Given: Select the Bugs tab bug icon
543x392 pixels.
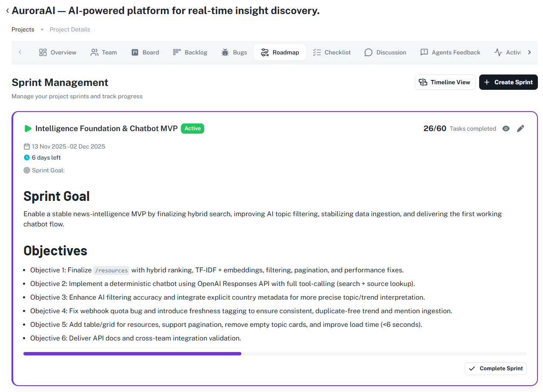Looking at the screenshot, I should click(225, 52).
